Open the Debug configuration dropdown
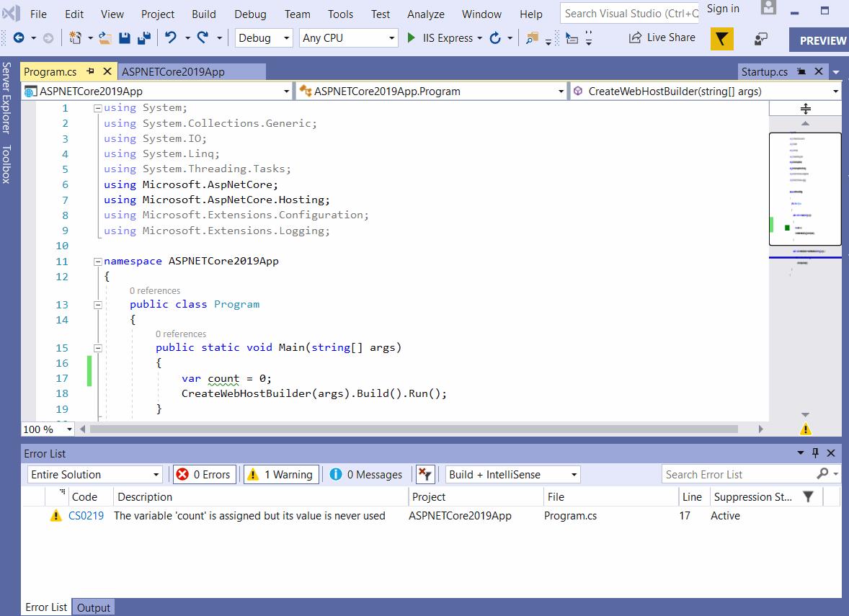The image size is (849, 616). point(263,37)
